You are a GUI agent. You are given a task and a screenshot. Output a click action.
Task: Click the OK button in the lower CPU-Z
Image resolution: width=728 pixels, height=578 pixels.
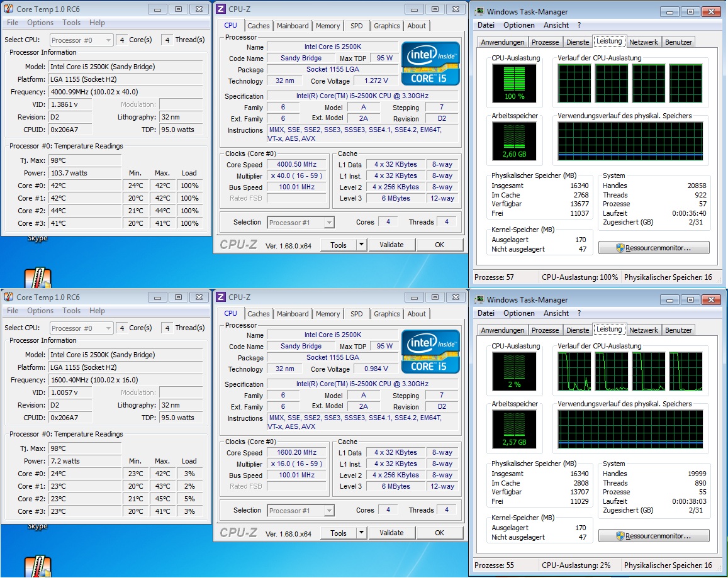tap(439, 533)
